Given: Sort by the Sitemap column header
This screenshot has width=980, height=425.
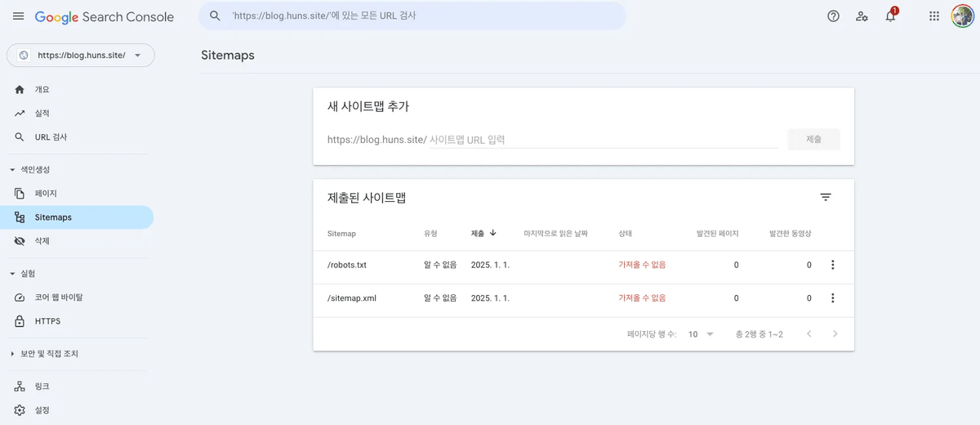Looking at the screenshot, I should click(x=341, y=234).
